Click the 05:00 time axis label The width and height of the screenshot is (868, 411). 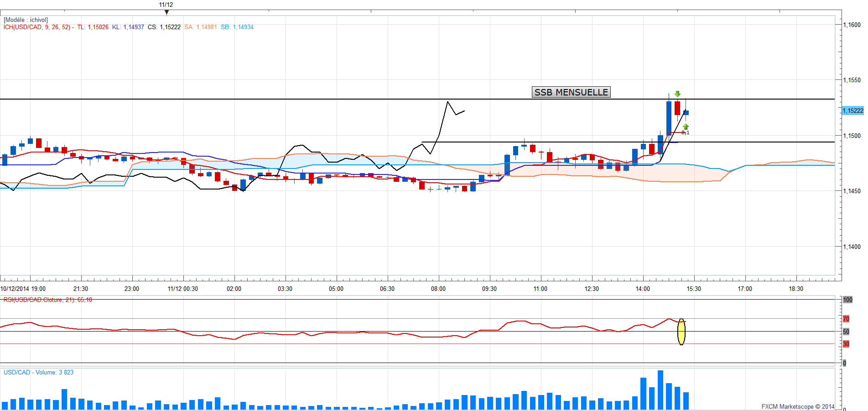pyautogui.click(x=336, y=289)
